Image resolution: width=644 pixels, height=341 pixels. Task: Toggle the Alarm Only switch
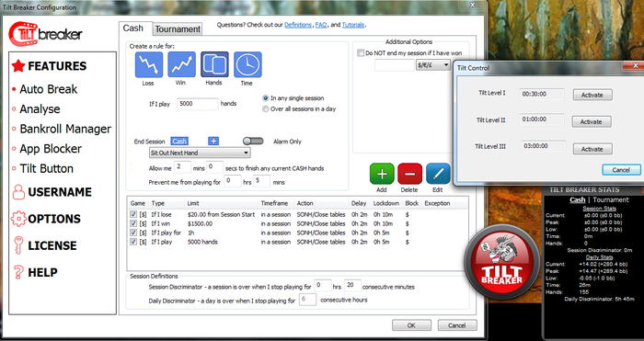coord(253,142)
